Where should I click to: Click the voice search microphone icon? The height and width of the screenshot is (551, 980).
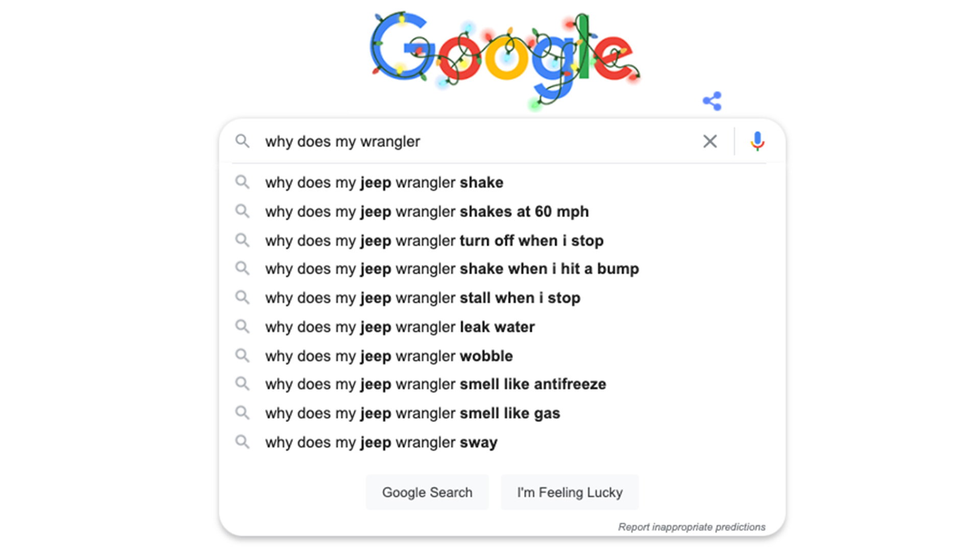point(757,141)
